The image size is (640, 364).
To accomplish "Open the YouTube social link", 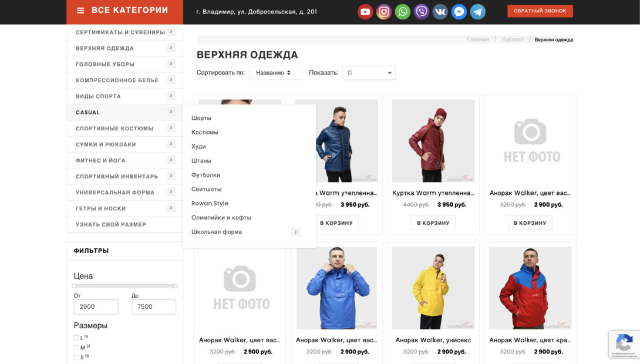I will coord(365,12).
